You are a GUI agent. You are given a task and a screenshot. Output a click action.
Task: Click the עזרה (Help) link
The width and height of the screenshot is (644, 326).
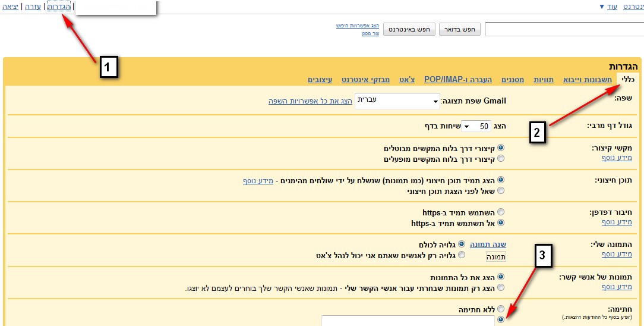33,7
